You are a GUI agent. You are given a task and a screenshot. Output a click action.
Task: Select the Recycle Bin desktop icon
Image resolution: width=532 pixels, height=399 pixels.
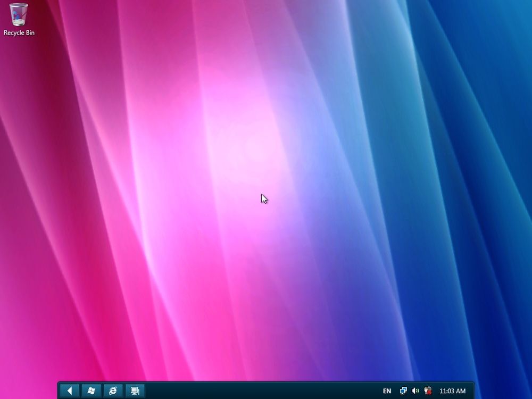click(x=19, y=19)
